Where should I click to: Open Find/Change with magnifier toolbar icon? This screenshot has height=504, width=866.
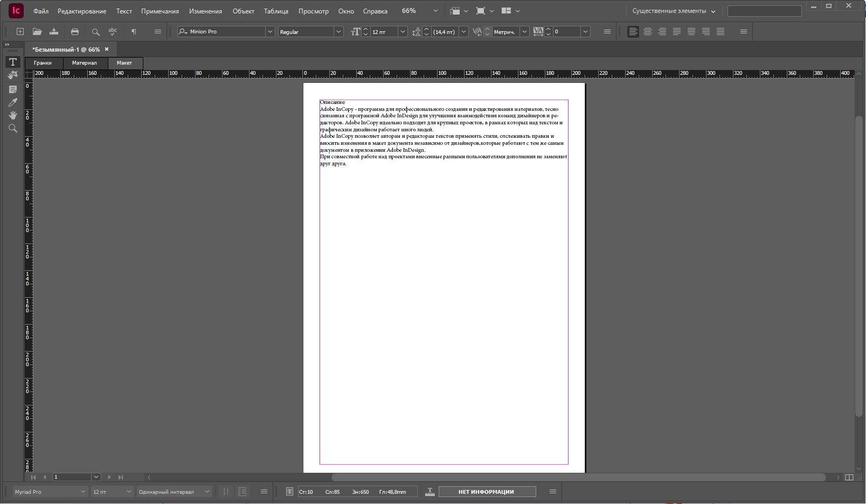pos(96,32)
